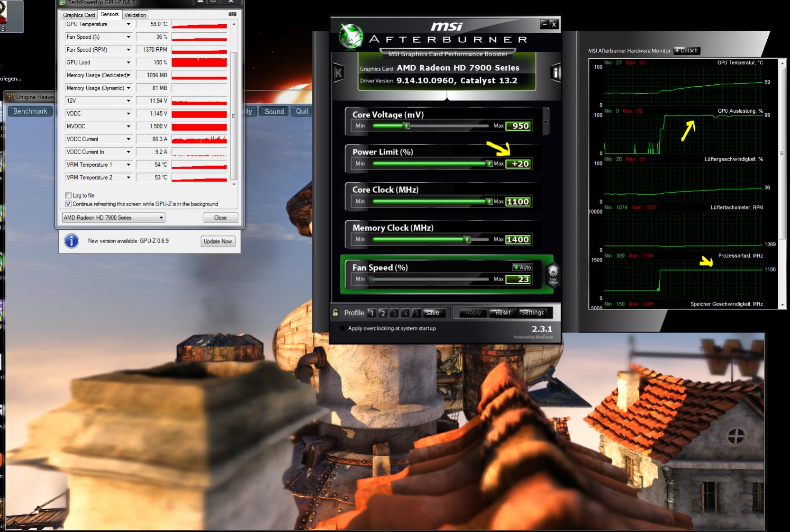Reset Afterburner settings to default

(502, 313)
